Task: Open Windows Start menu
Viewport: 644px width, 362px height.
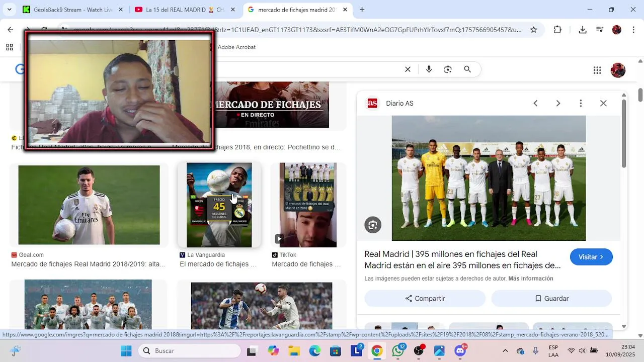Action: click(x=126, y=351)
